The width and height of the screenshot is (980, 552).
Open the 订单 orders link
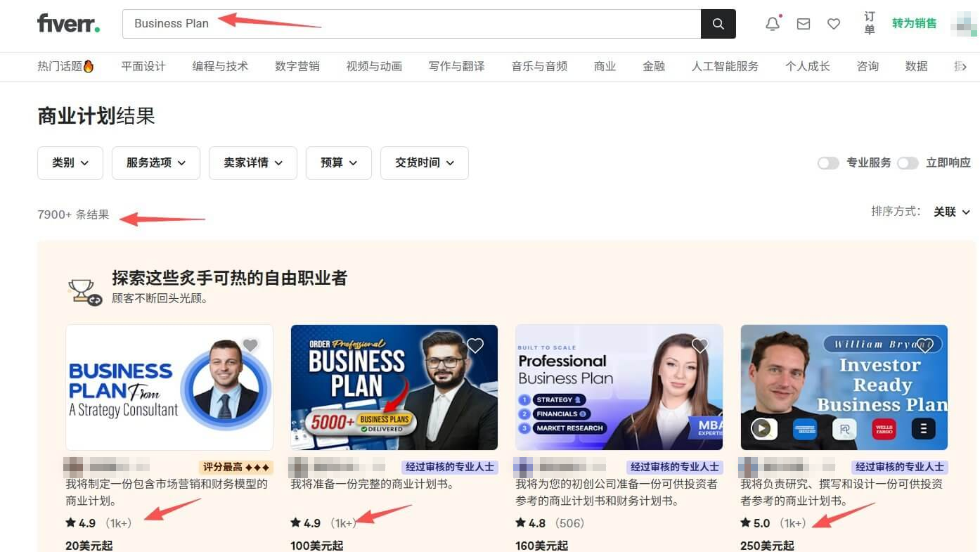[x=870, y=23]
